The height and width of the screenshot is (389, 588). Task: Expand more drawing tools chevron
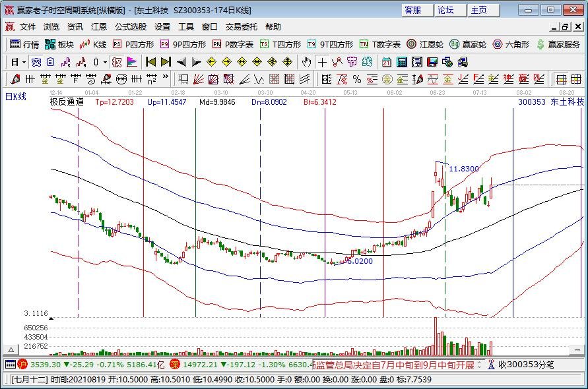pyautogui.click(x=166, y=78)
